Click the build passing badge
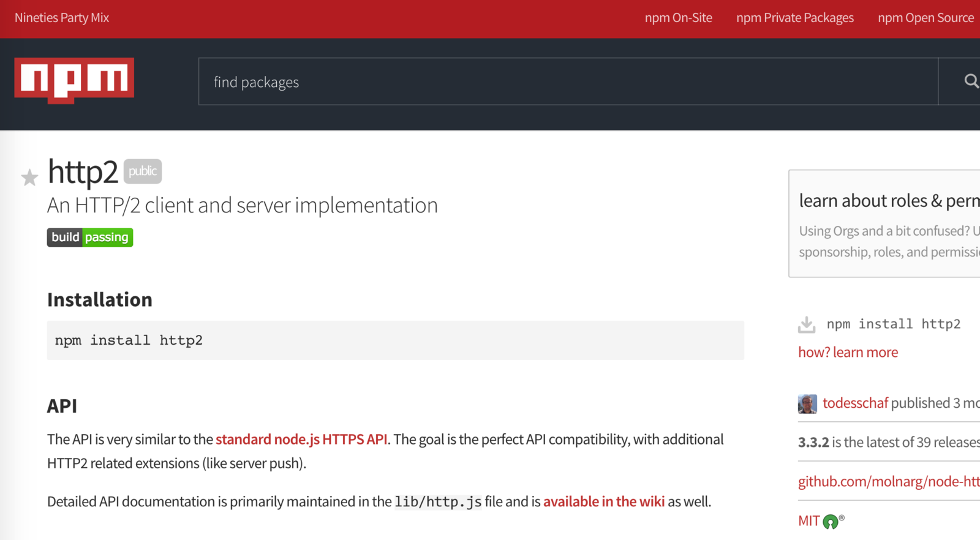980x540 pixels. tap(90, 238)
